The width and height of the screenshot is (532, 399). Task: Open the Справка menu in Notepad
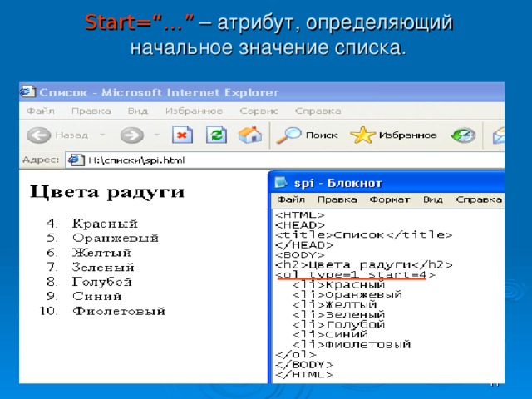pyautogui.click(x=479, y=199)
